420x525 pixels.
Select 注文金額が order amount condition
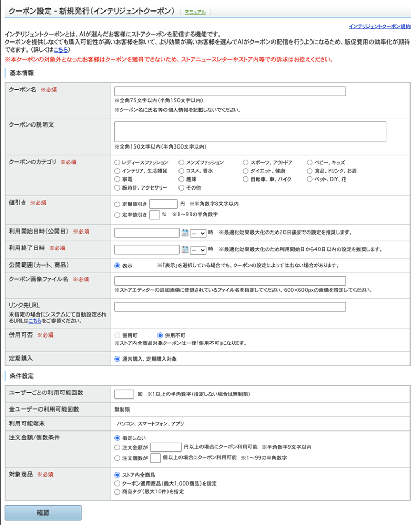pyautogui.click(x=117, y=448)
